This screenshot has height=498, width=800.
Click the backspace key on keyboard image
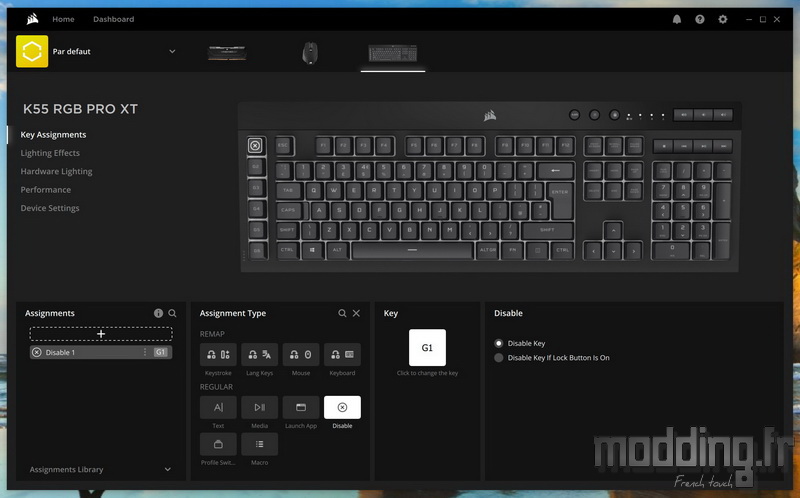555,170
